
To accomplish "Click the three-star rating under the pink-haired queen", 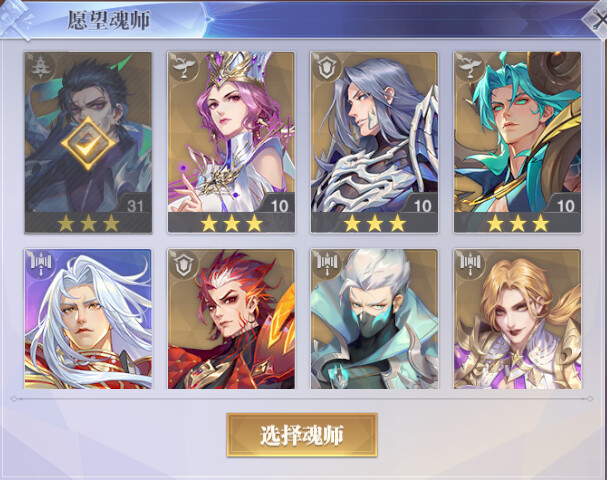I will (231, 223).
